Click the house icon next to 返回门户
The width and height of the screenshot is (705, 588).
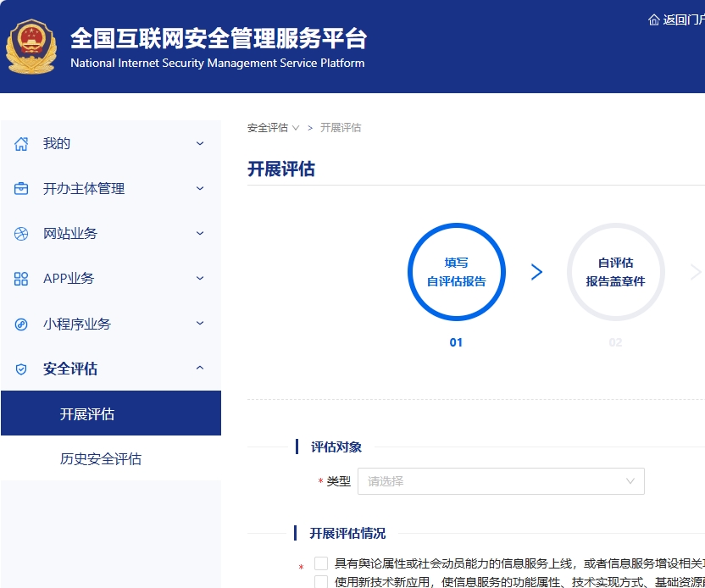653,19
